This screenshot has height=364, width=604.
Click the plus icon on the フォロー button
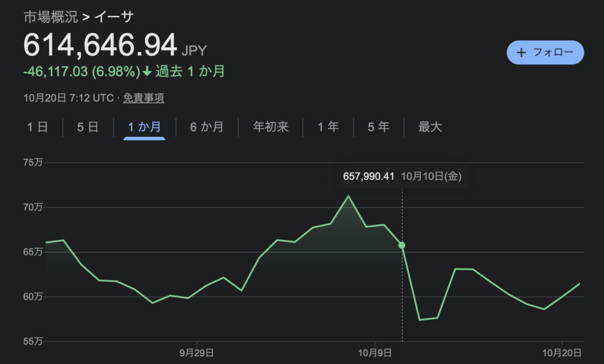(521, 53)
